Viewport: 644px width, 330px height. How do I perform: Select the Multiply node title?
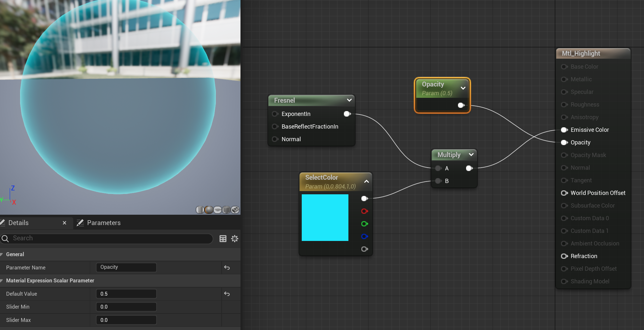click(x=449, y=155)
